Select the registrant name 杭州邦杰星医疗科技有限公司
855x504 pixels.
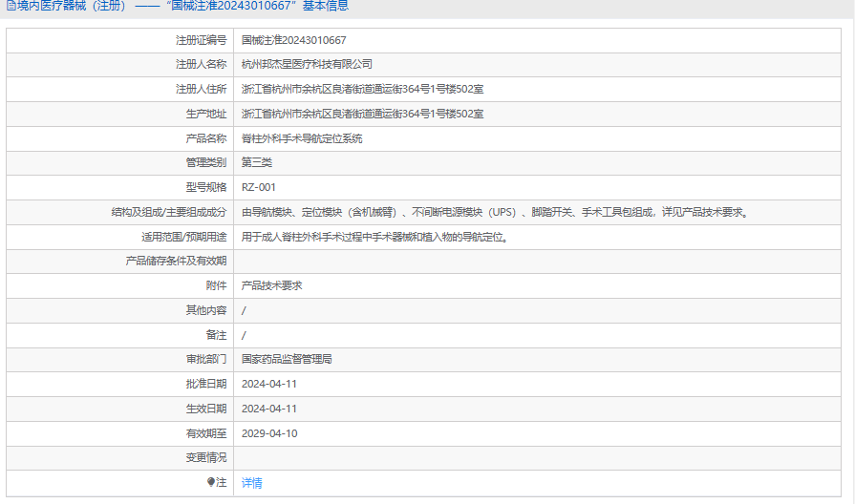[307, 64]
